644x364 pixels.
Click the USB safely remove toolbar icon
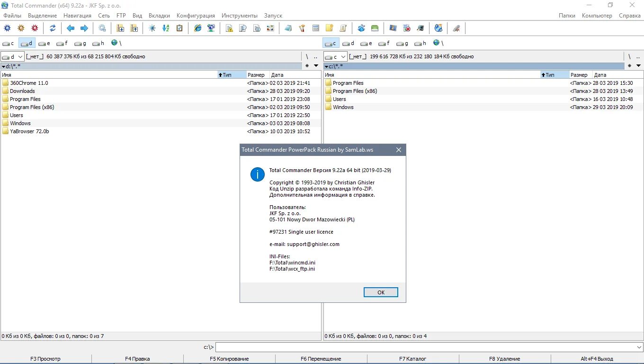click(x=456, y=28)
